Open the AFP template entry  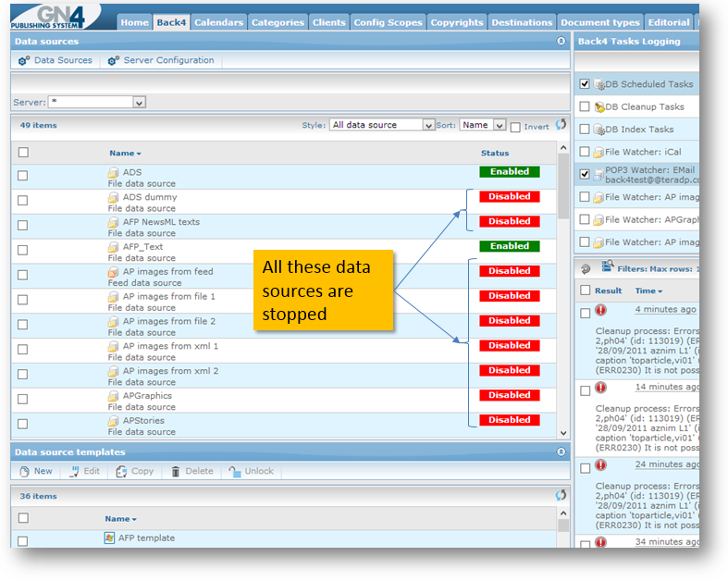(x=146, y=538)
